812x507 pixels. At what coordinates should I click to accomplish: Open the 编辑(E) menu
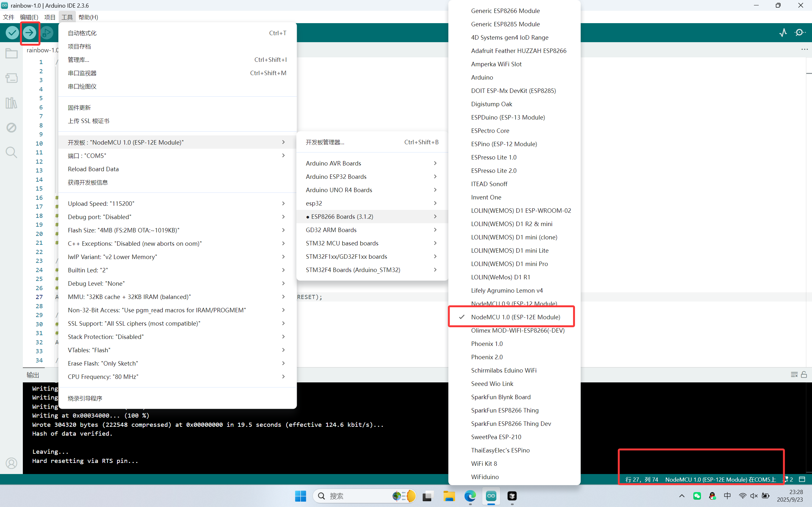(x=29, y=17)
